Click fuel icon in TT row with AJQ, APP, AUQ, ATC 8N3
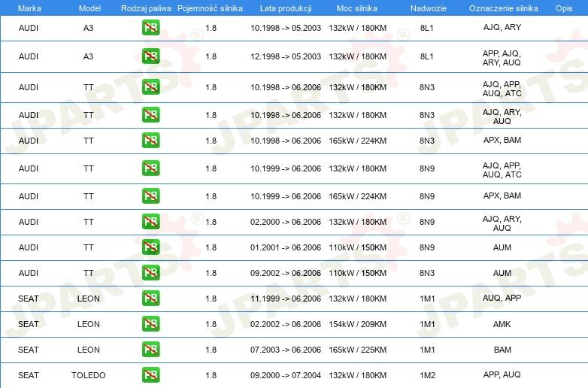 tap(150, 87)
